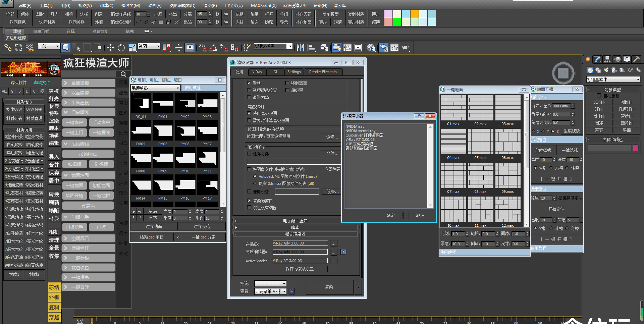Open the 视图 reference coordinate dropdown
This screenshot has height=324, width=644.
tap(149, 46)
